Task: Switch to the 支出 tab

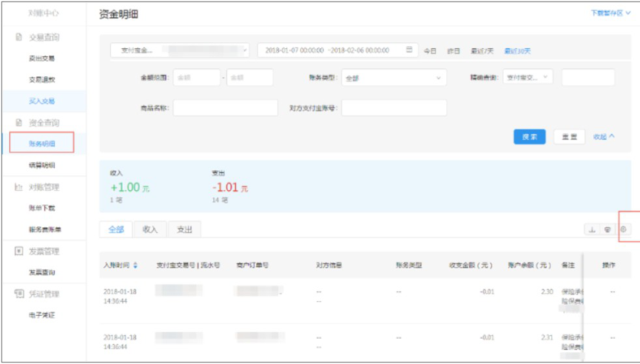Action: tap(184, 229)
